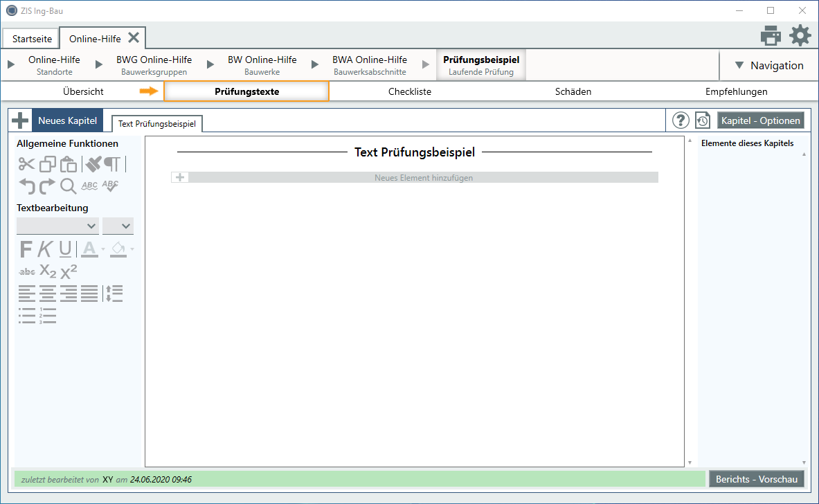819x504 pixels.
Task: Click the paste clipboard icon
Action: point(68,164)
